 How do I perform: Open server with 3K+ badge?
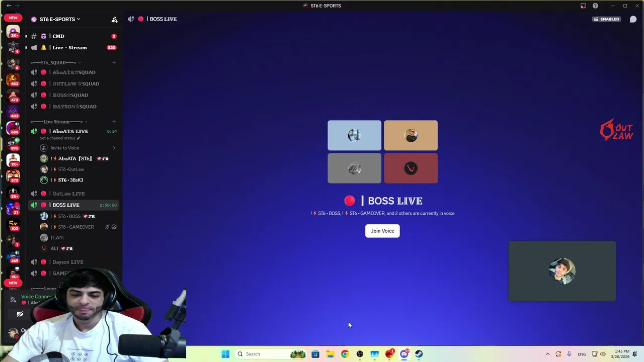pos(13,32)
